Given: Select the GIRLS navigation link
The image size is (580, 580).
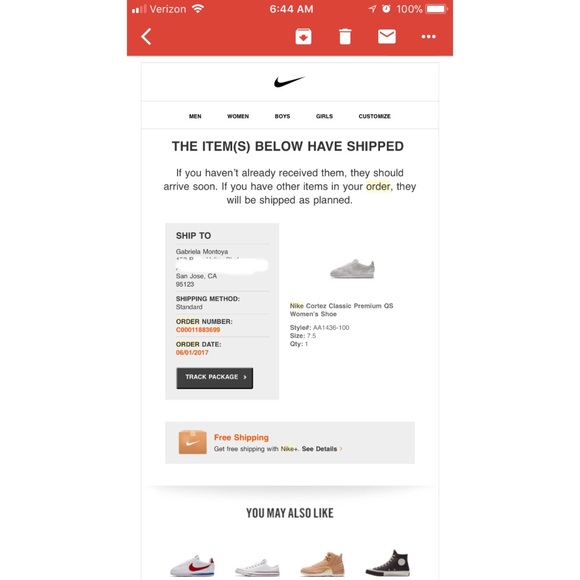Looking at the screenshot, I should pyautogui.click(x=324, y=116).
